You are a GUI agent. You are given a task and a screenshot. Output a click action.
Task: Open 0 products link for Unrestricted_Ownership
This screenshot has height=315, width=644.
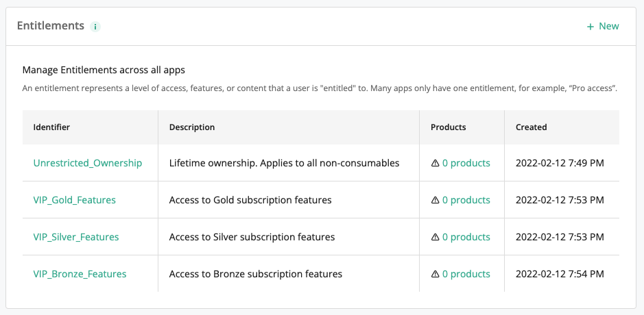[x=466, y=163]
